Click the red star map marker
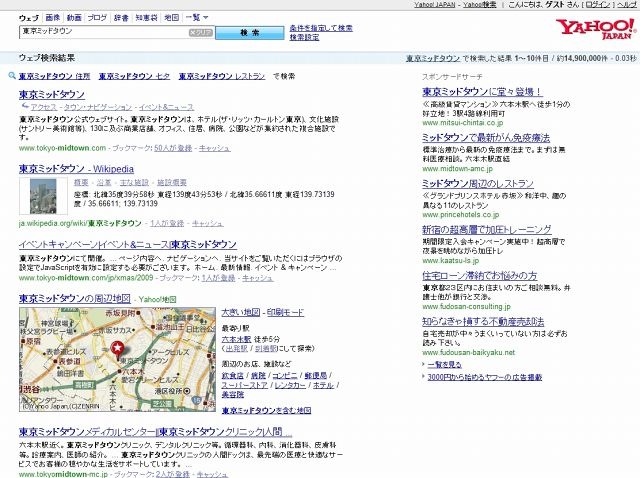 (x=118, y=350)
